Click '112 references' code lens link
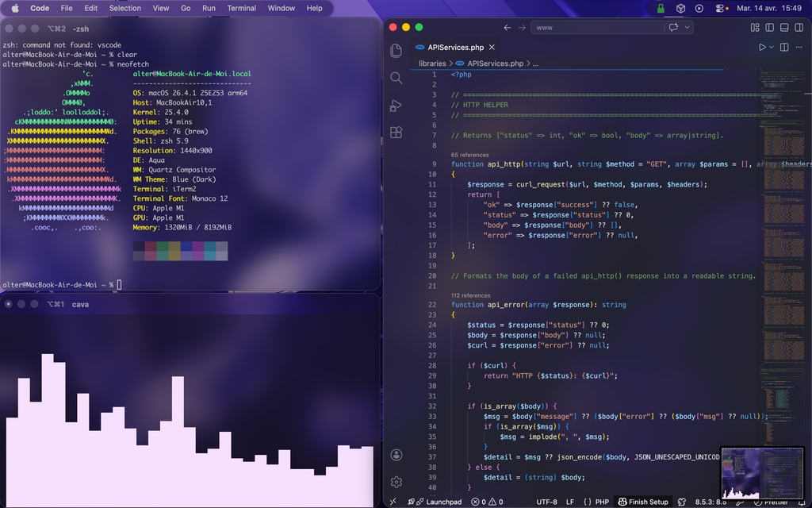This screenshot has height=508, width=812. tap(470, 295)
